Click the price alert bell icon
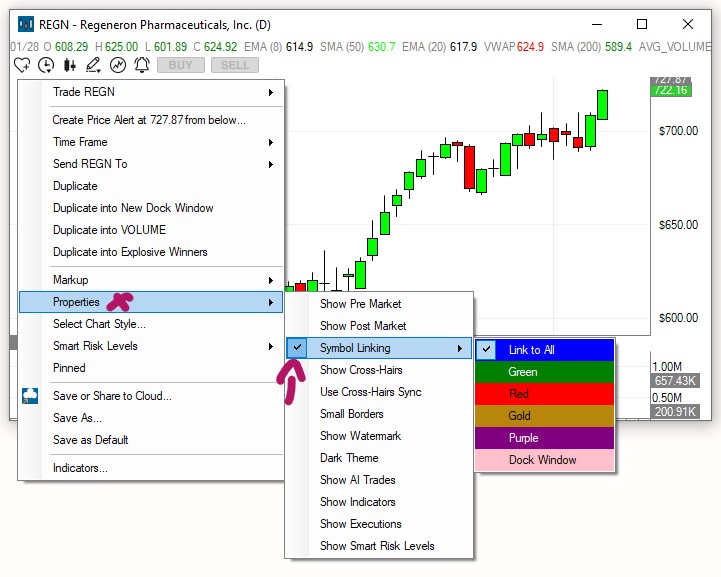 click(141, 65)
